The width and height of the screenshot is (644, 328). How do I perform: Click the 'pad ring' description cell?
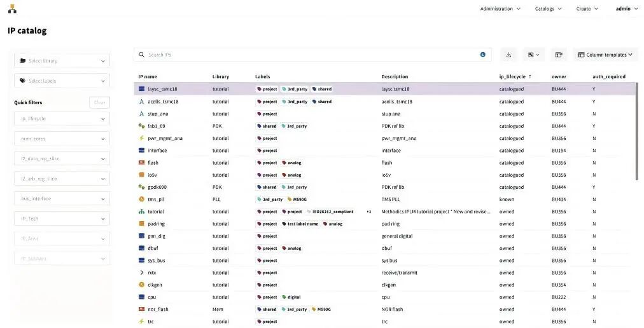click(390, 224)
